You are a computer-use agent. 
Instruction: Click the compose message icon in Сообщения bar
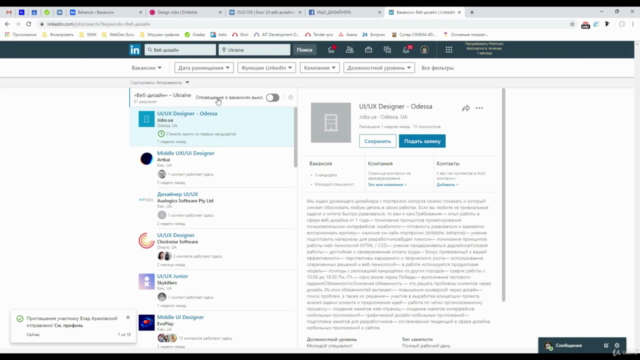[x=606, y=345]
